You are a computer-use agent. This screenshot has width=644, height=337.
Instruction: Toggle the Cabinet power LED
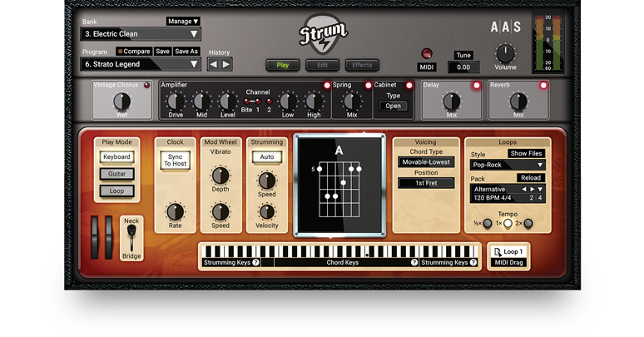click(x=409, y=85)
